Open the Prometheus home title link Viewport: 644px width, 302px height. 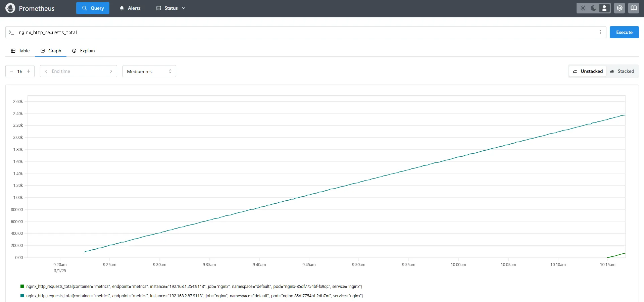(37, 8)
